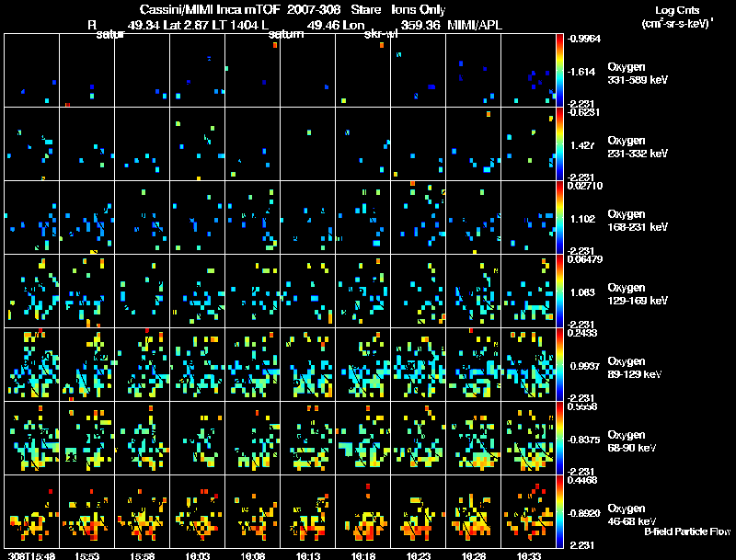Click the '16:13' time axis label
Image resolution: width=736 pixels, height=560 pixels.
[308, 555]
